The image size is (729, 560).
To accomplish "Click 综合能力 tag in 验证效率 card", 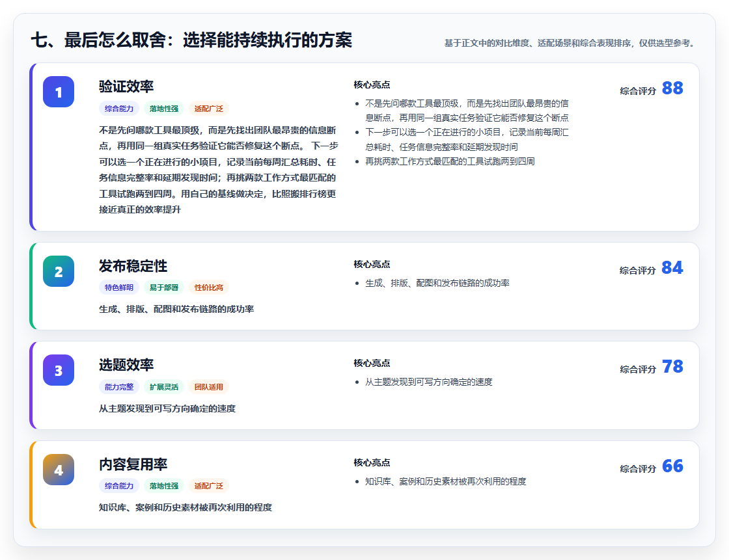I will click(x=119, y=109).
